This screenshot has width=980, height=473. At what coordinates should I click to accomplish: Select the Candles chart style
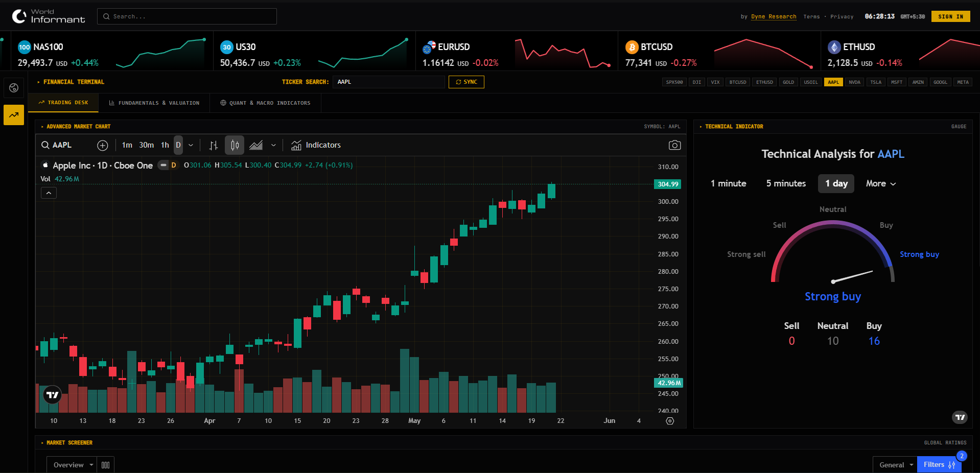pos(235,146)
